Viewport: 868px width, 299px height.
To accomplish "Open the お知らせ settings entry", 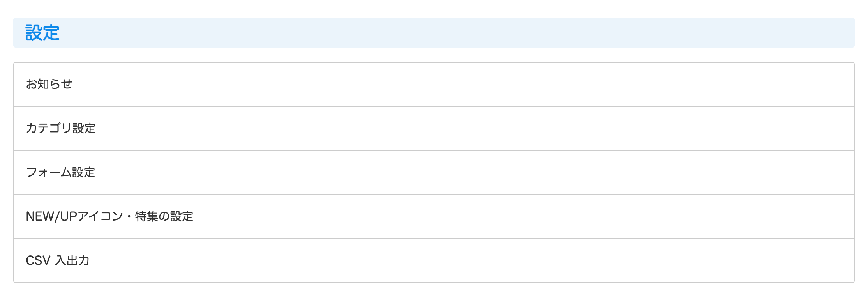I will coord(49,84).
